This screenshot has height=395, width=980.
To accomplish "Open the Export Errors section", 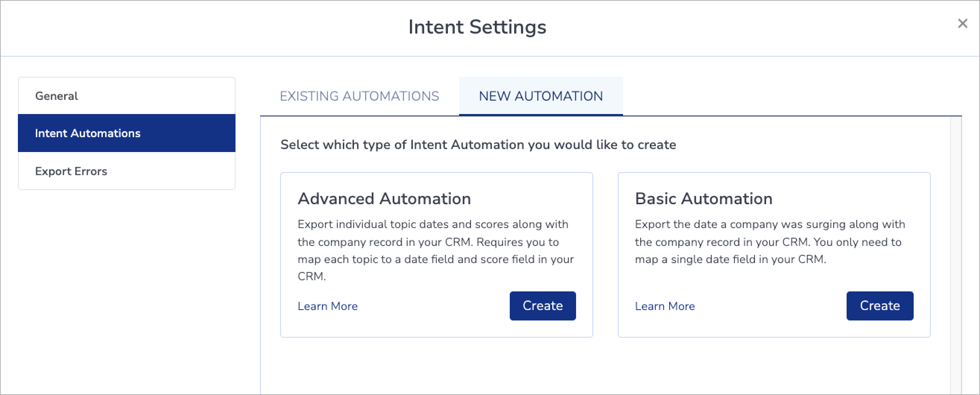I will point(127,171).
